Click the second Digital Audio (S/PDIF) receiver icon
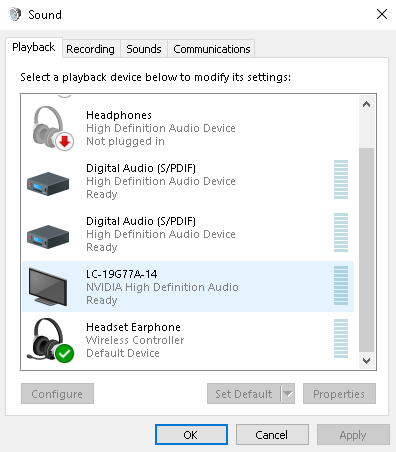Image resolution: width=396 pixels, height=452 pixels. pos(48,237)
